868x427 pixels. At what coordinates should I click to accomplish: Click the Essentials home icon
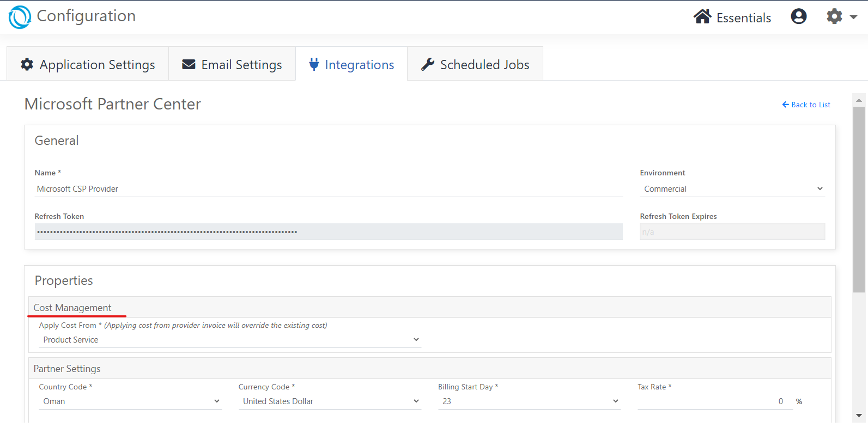[702, 17]
